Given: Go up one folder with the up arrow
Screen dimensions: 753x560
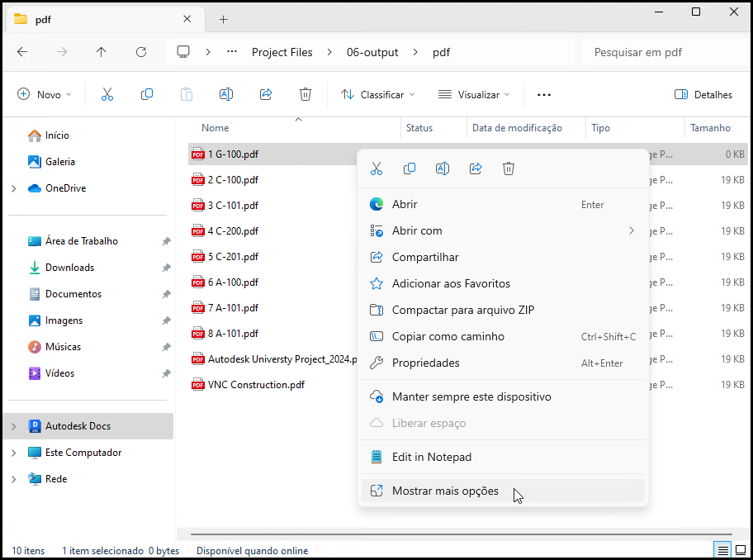Looking at the screenshot, I should (101, 52).
